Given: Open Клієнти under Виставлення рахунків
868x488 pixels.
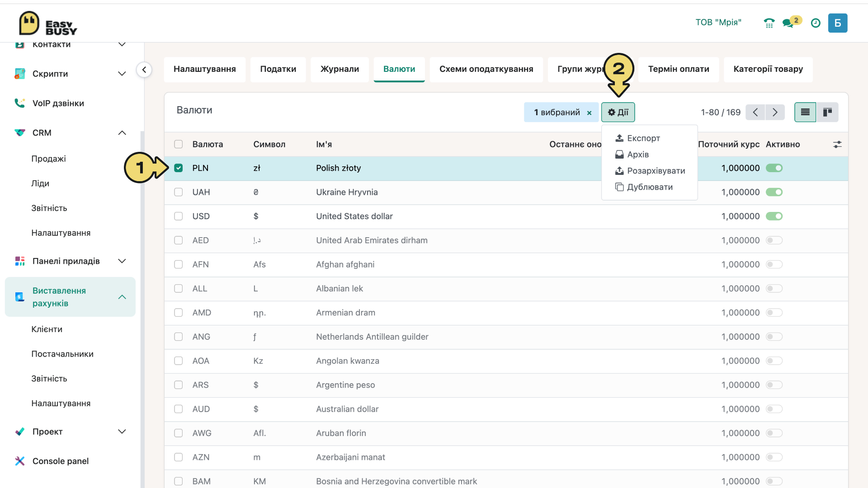Looking at the screenshot, I should (x=47, y=329).
